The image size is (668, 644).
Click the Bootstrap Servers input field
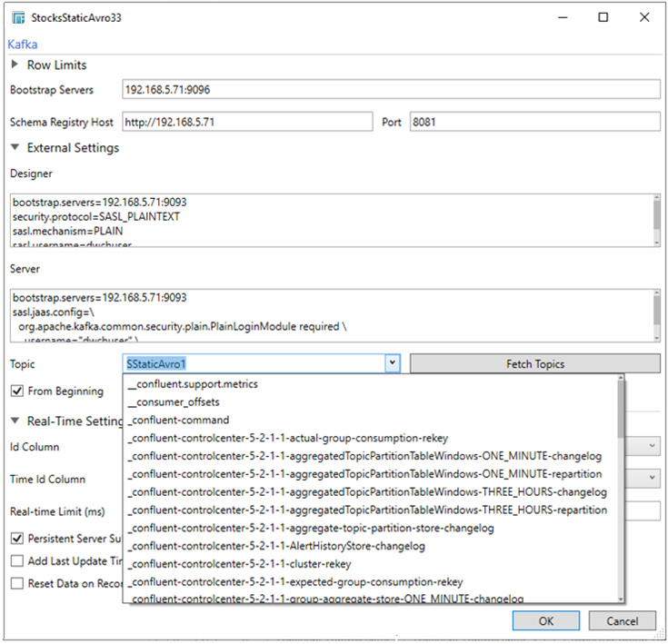390,90
